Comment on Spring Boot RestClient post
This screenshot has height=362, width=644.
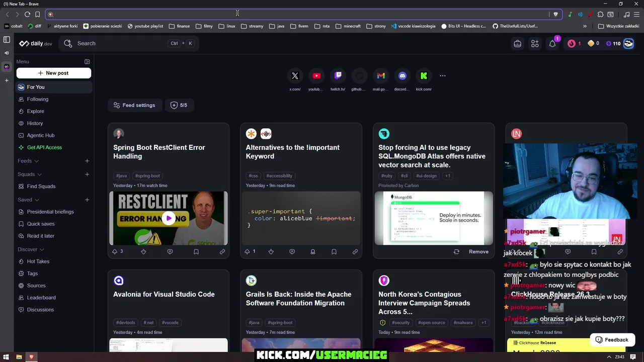pos(170,251)
